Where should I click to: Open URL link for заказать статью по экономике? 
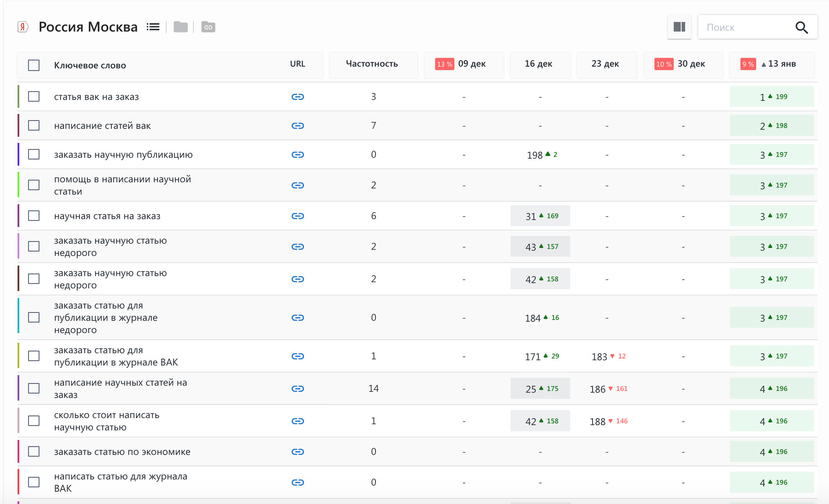click(298, 452)
